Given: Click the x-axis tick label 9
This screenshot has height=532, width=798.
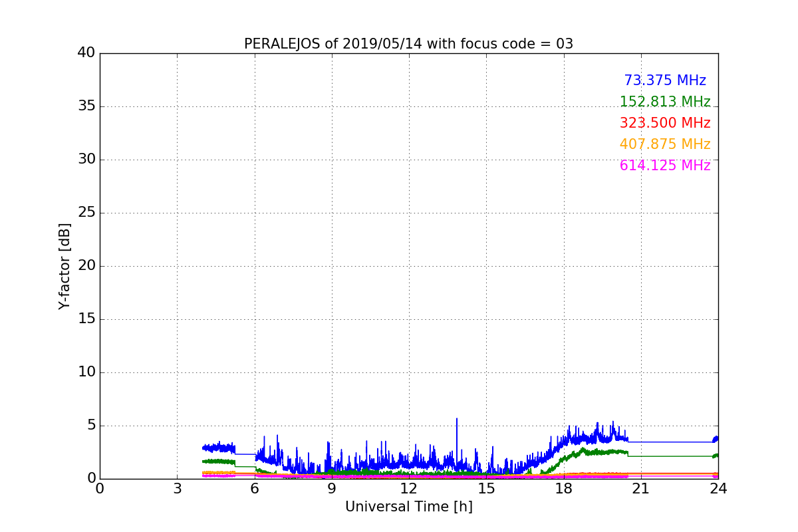Looking at the screenshot, I should coord(331,488).
